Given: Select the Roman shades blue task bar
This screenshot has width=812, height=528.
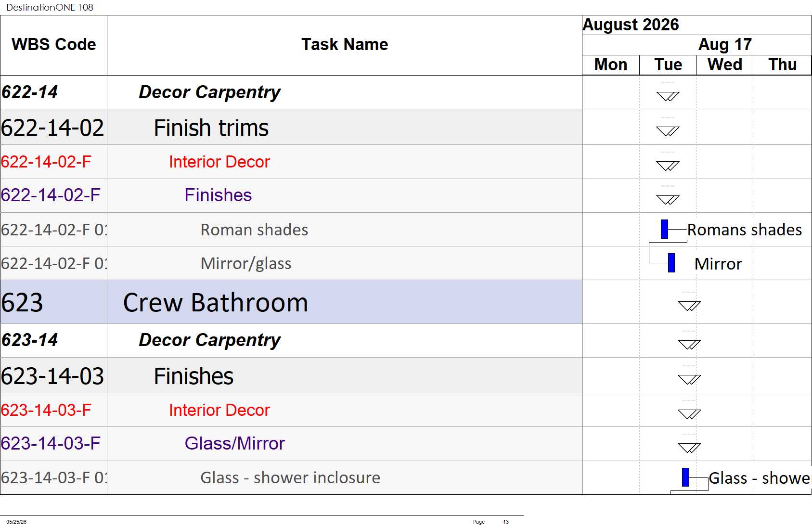Looking at the screenshot, I should point(664,229).
